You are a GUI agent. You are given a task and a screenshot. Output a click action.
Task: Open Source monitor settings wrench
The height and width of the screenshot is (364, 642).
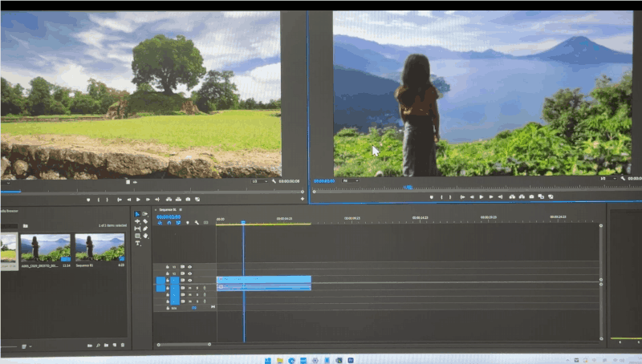point(274,181)
